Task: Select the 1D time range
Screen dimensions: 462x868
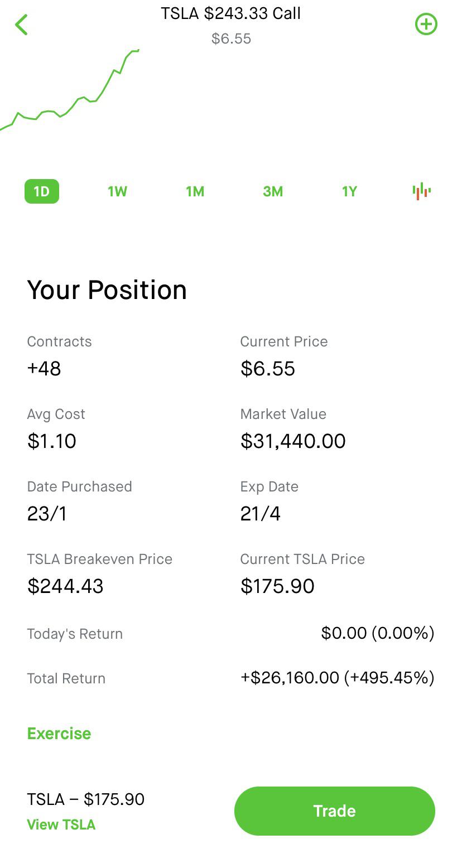Action: tap(42, 191)
